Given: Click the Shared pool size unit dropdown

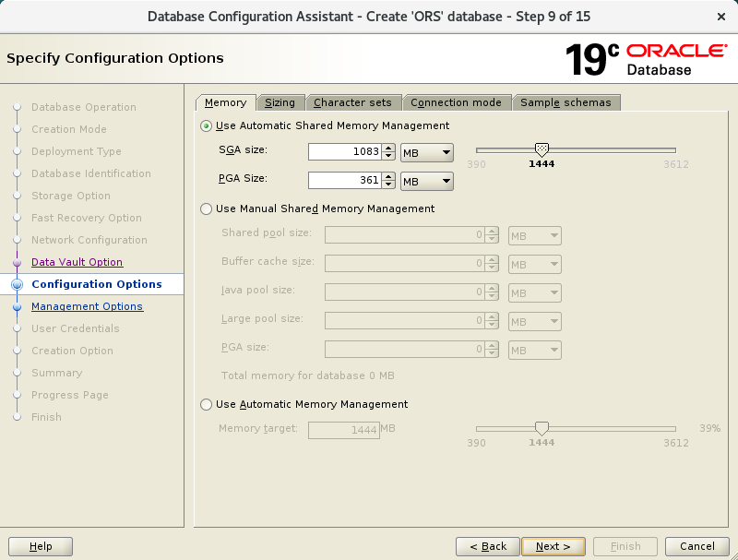Looking at the screenshot, I should click(x=535, y=236).
